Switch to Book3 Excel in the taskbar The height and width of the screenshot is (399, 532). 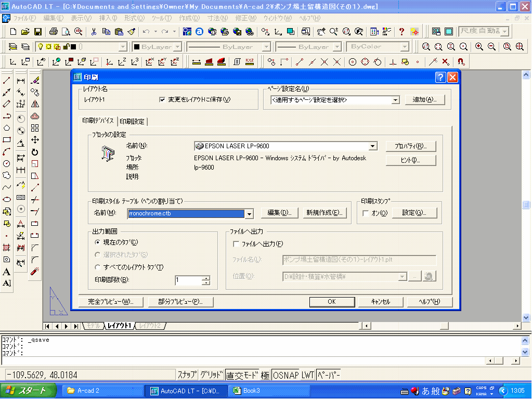pyautogui.click(x=269, y=391)
